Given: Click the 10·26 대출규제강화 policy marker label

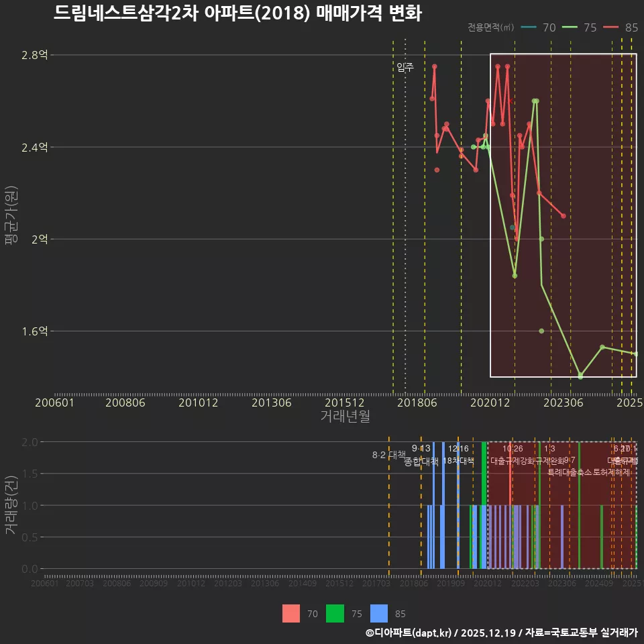Looking at the screenshot, I should 513,455.
